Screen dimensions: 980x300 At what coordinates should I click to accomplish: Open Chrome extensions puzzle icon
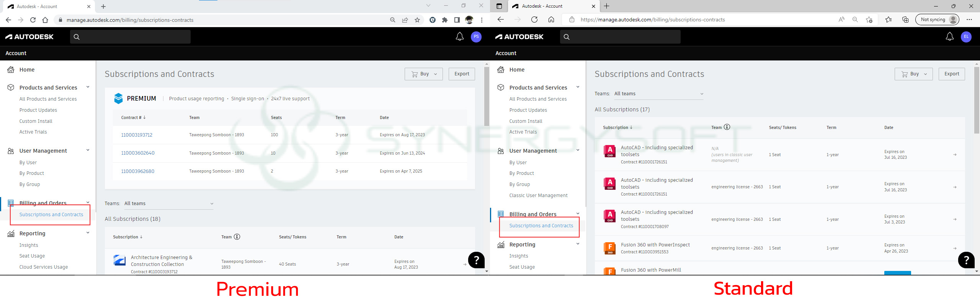[444, 20]
